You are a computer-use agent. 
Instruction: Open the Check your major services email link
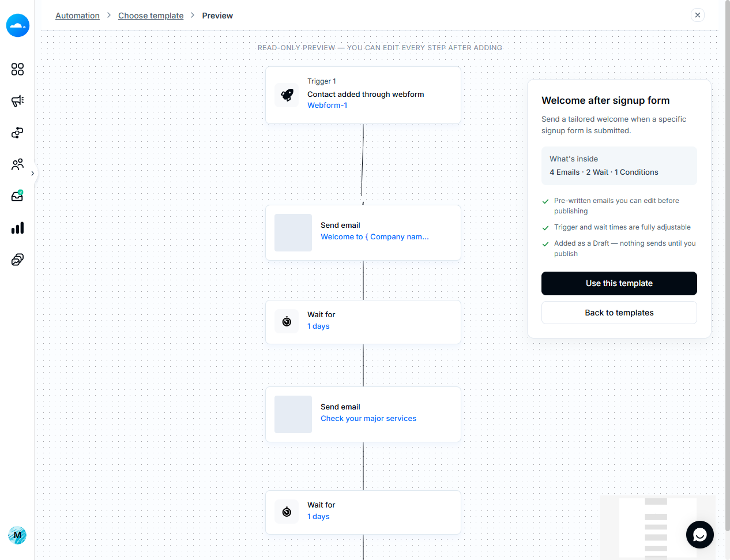tap(368, 419)
